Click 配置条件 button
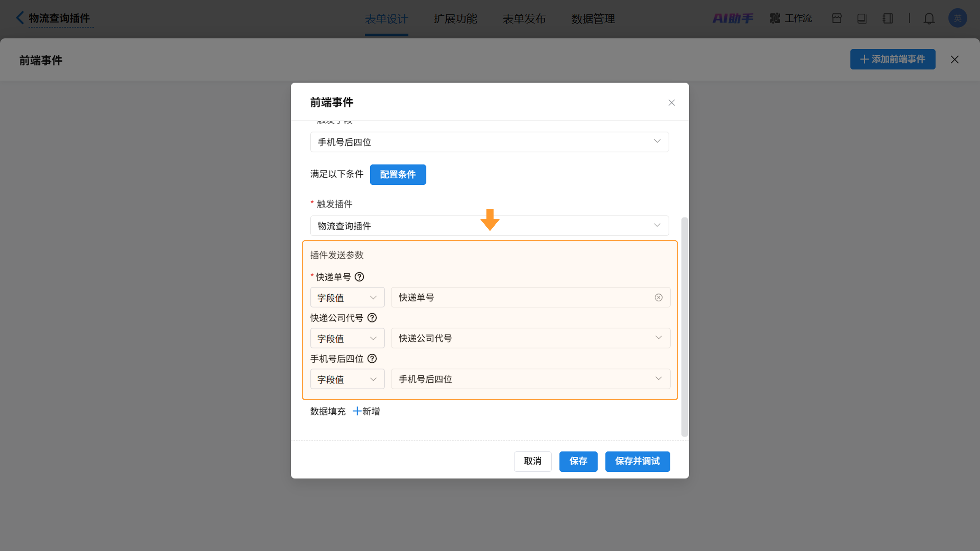This screenshot has height=551, width=980. (x=398, y=175)
